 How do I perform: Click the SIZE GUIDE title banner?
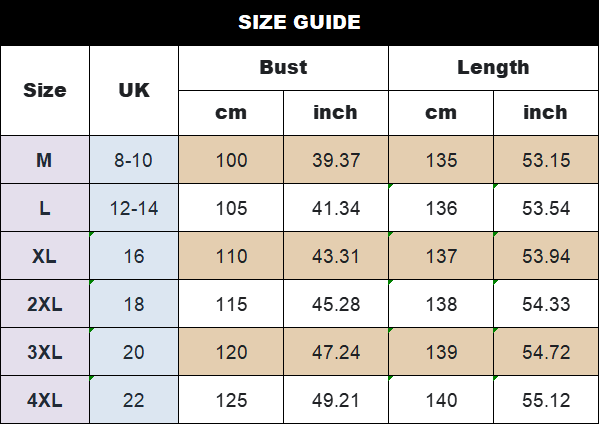click(x=300, y=22)
